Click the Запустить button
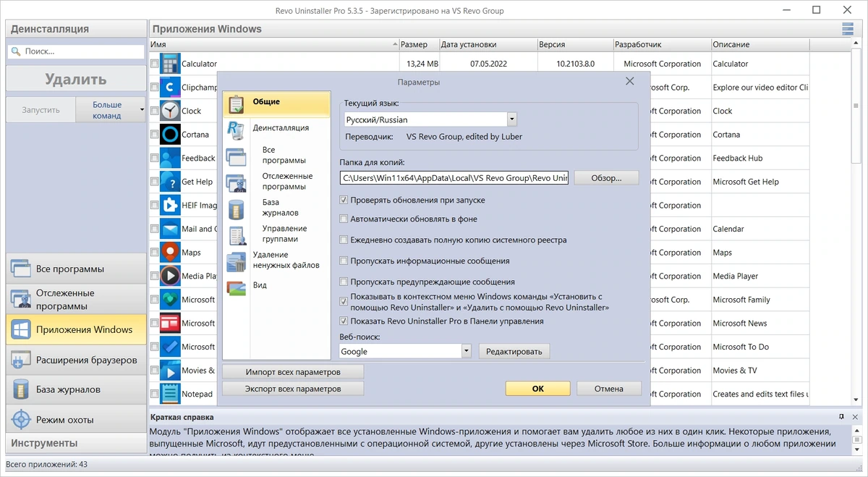The image size is (868, 477). [x=41, y=110]
